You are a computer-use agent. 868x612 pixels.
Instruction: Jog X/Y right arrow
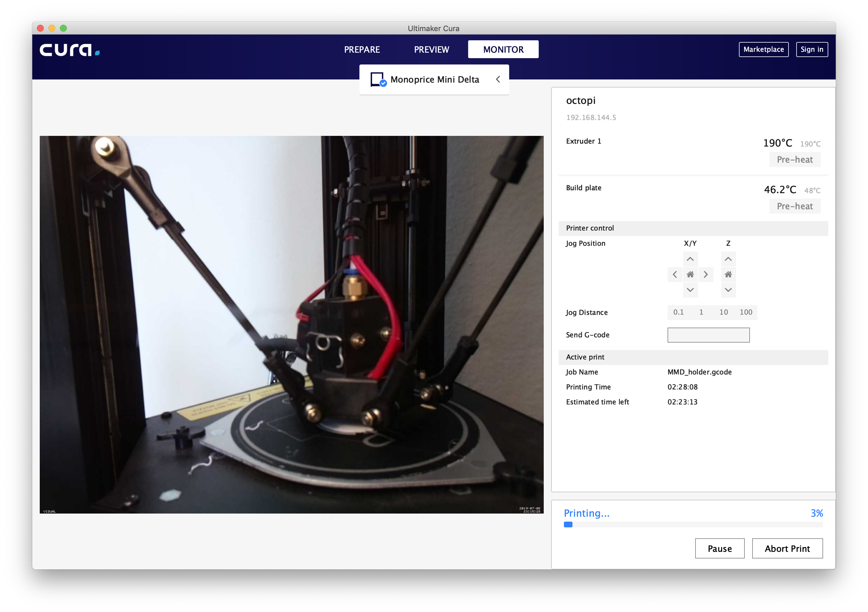tap(706, 275)
